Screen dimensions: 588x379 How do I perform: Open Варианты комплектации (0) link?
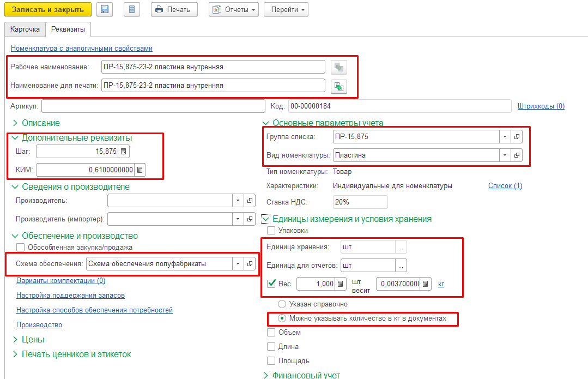pyautogui.click(x=60, y=281)
